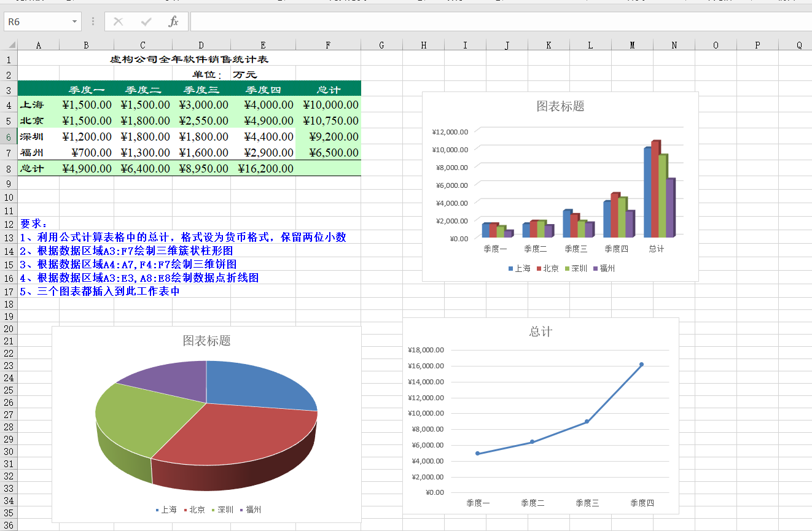The width and height of the screenshot is (812, 531).
Task: Click the Insert Function fx icon
Action: tap(173, 22)
